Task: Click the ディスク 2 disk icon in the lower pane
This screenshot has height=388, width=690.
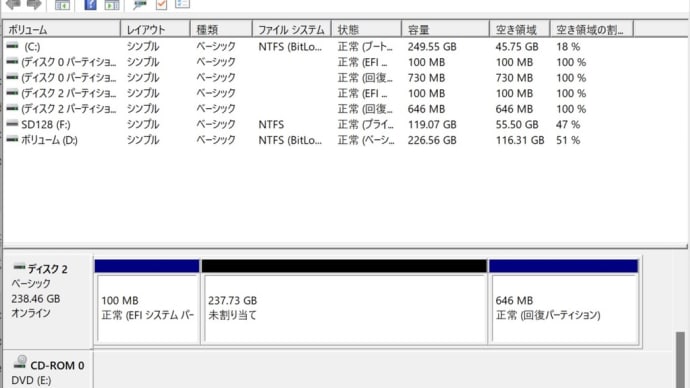Action: coord(19,267)
